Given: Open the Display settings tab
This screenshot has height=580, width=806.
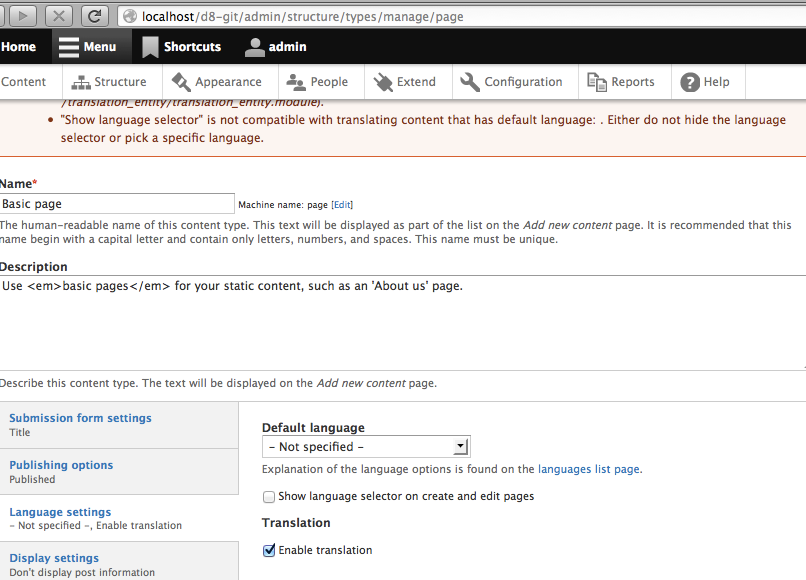Looking at the screenshot, I should (x=53, y=558).
